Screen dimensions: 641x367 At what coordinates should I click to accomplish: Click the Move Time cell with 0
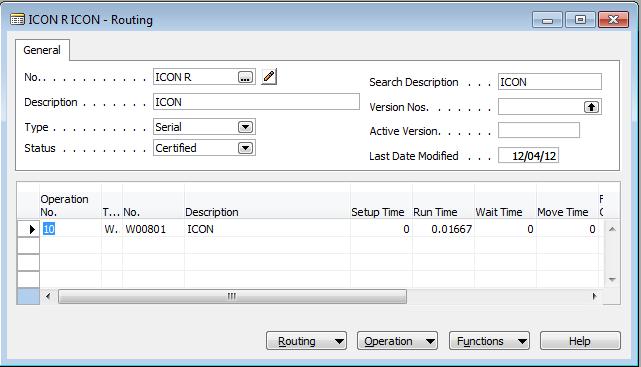point(567,229)
